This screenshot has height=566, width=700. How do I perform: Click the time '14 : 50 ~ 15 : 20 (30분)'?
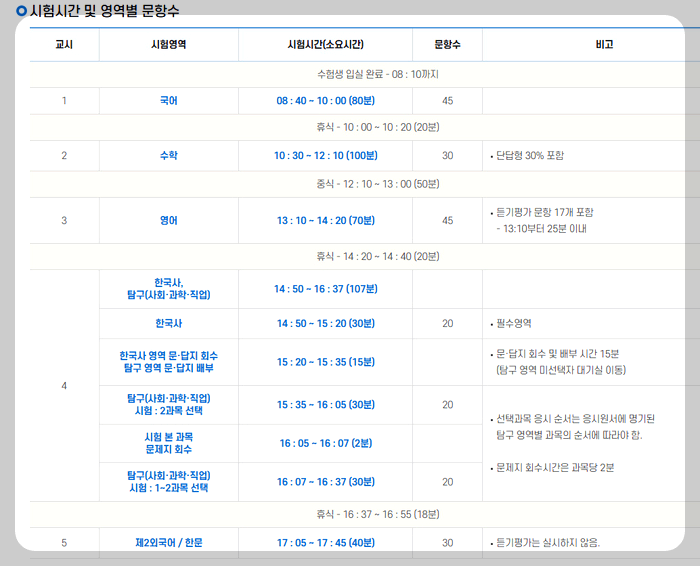tap(325, 323)
